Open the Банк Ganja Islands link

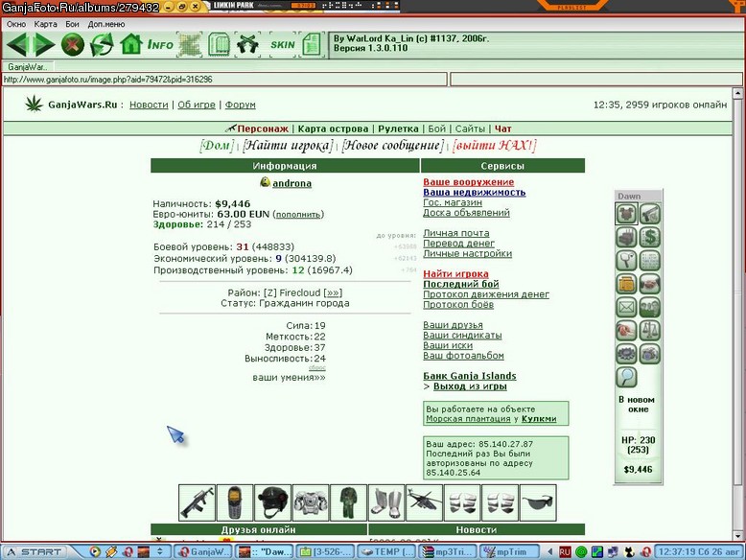470,376
